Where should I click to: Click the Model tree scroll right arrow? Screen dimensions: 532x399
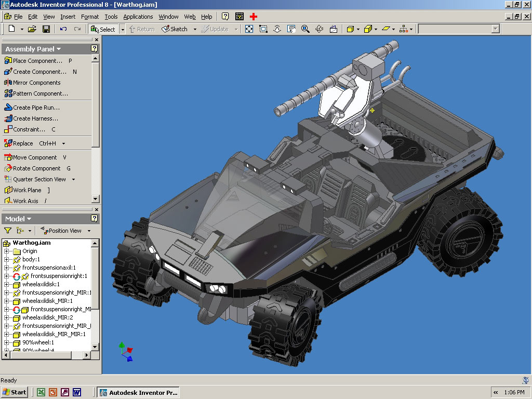click(x=87, y=355)
